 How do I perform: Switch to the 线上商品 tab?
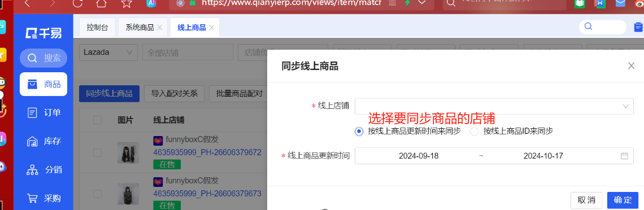coord(192,28)
